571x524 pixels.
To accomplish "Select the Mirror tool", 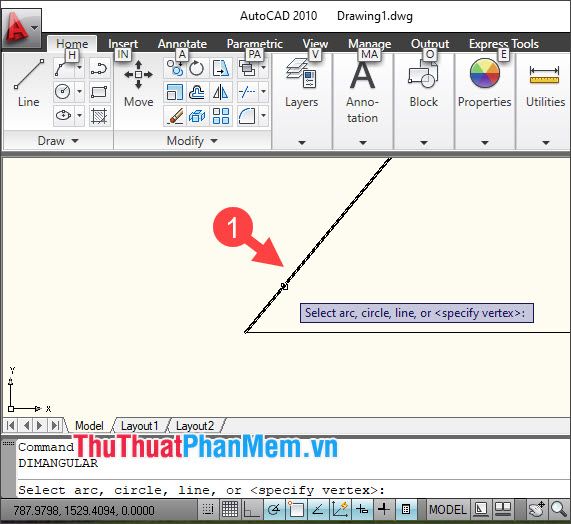I will point(221,92).
